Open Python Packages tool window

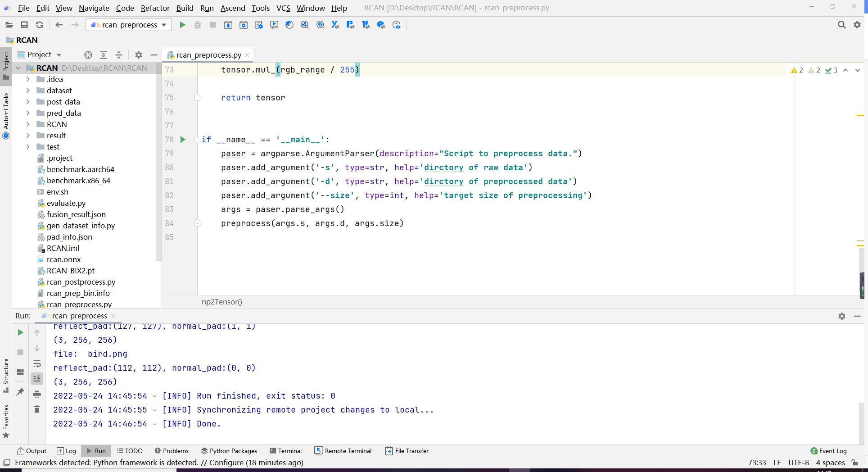point(229,451)
